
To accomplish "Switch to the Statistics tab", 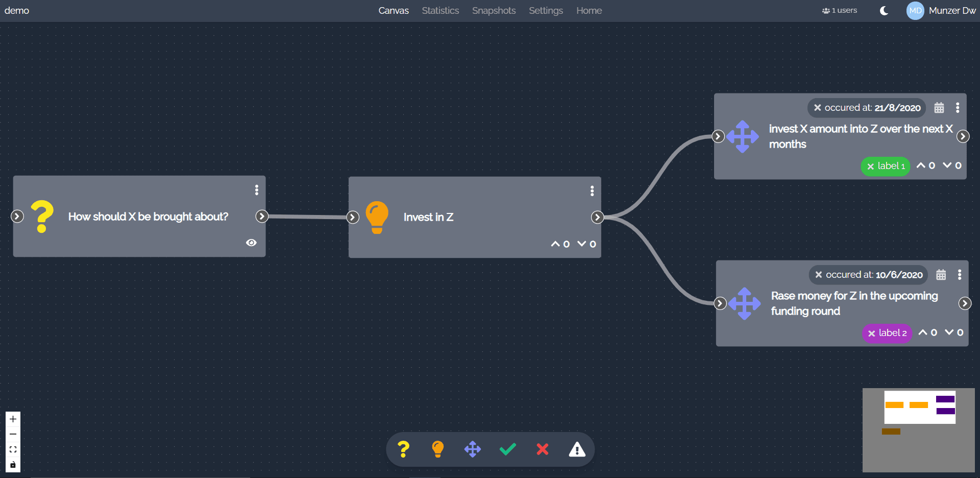I will [x=440, y=11].
